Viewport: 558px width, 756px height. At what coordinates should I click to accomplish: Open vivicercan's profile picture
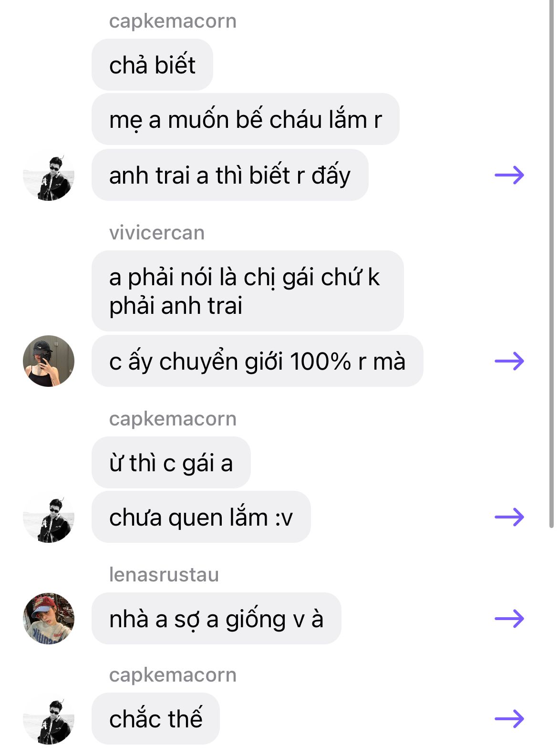[x=49, y=361]
